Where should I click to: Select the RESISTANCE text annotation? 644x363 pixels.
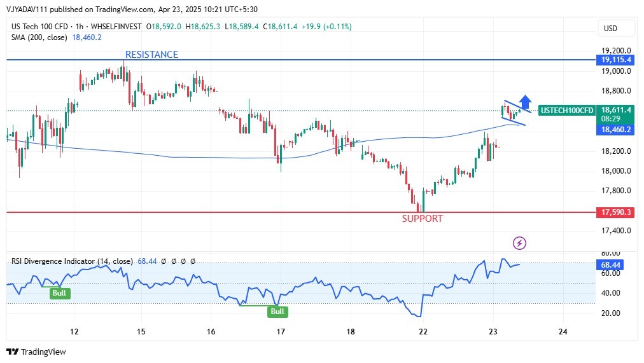tap(151, 55)
